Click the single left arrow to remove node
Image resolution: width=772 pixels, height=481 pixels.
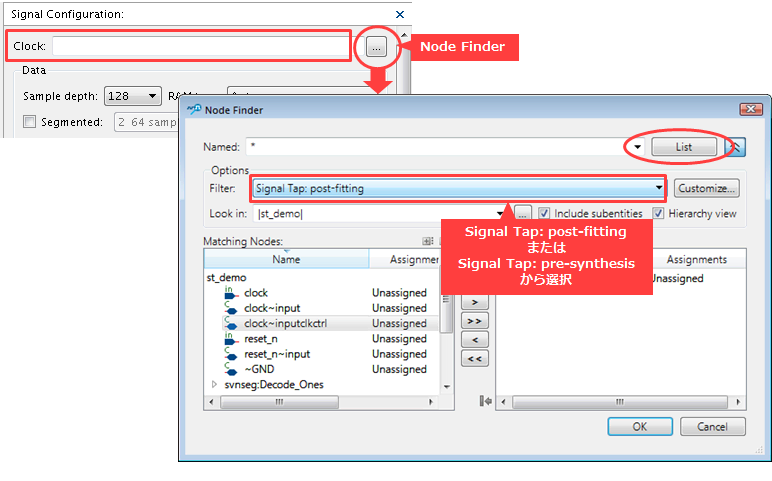[475, 340]
